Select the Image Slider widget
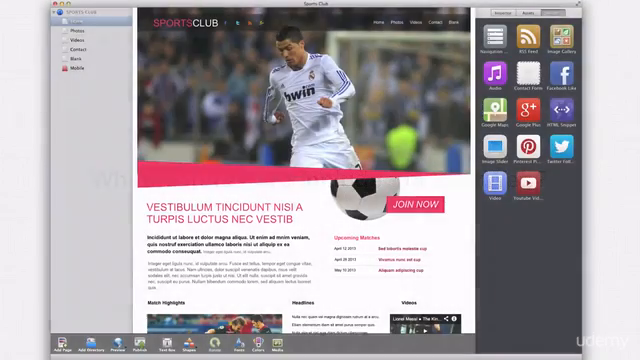This screenshot has width=640, height=360. pos(495,147)
